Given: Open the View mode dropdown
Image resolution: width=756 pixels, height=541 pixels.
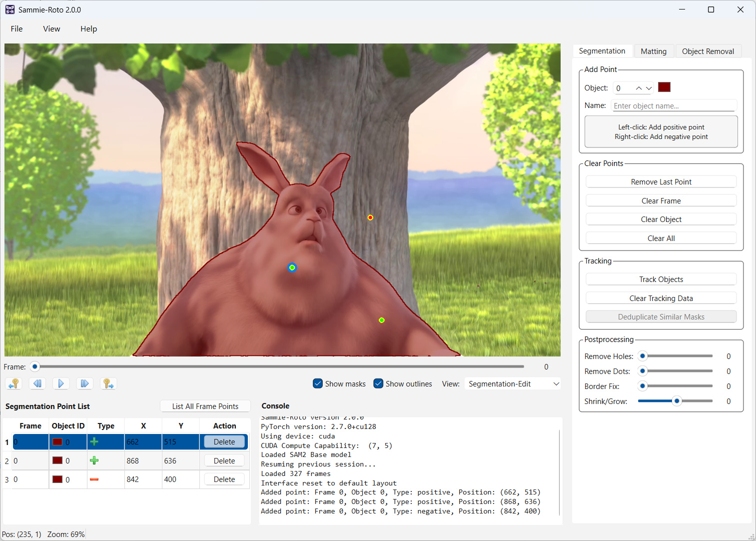Looking at the screenshot, I should pos(512,383).
